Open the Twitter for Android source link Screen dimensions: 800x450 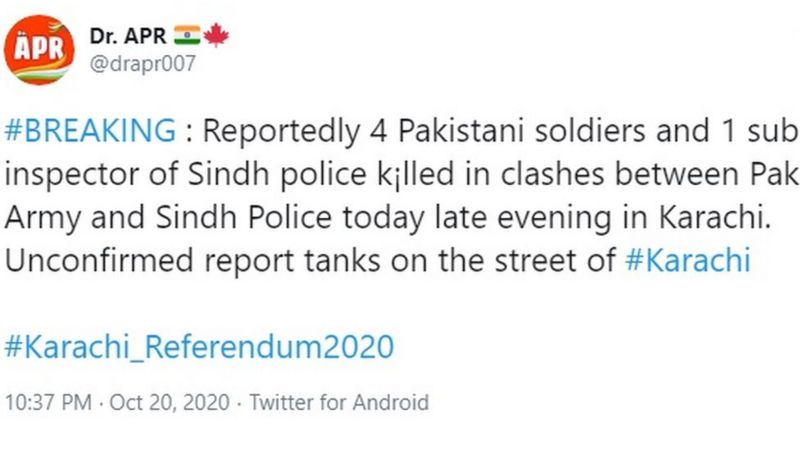point(339,403)
